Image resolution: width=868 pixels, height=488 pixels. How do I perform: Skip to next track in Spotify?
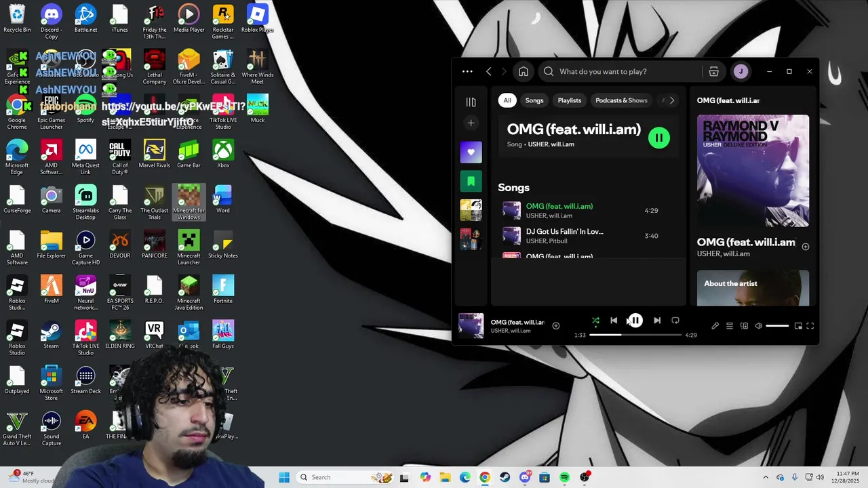click(657, 321)
